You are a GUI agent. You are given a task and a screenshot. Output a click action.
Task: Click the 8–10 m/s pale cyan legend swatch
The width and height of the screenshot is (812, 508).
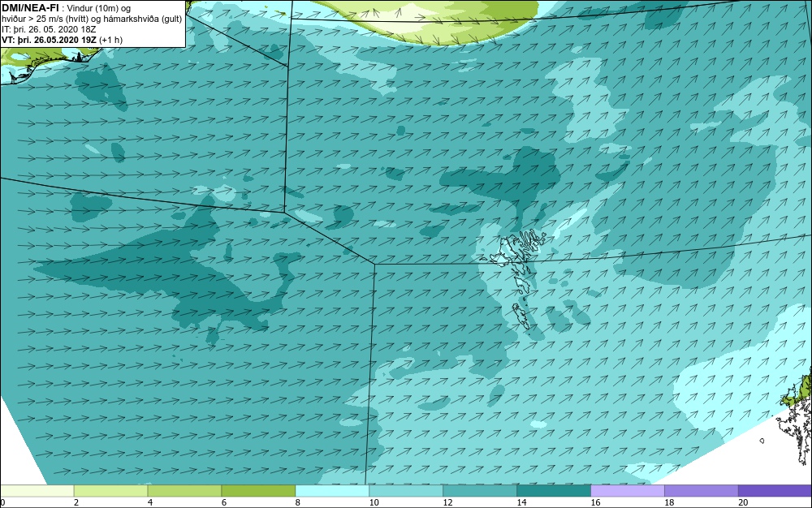332,491
